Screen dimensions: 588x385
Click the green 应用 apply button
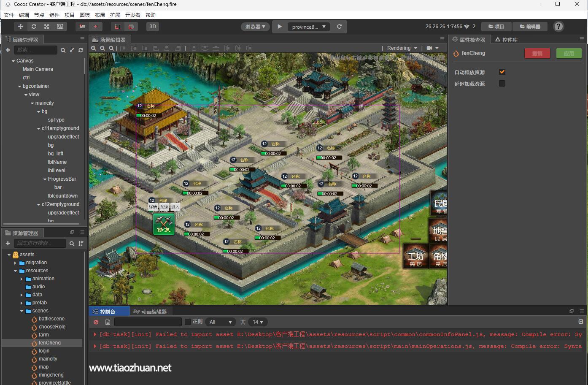coord(569,53)
